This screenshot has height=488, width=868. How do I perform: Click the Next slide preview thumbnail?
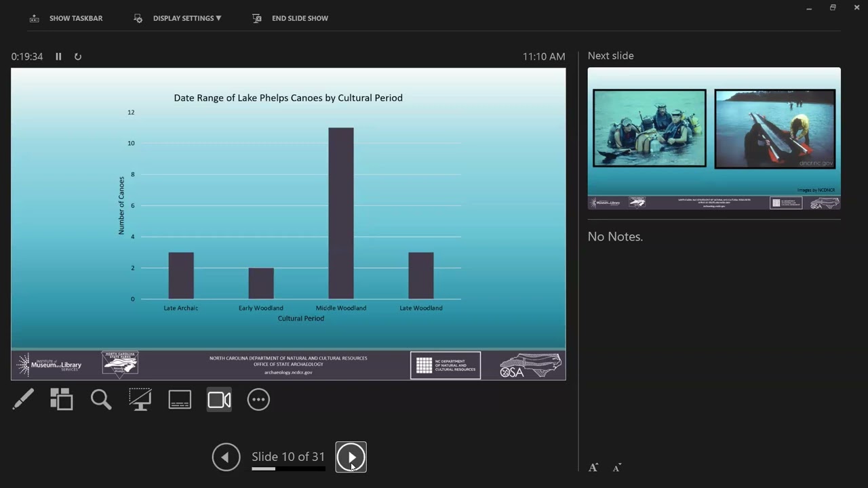(x=714, y=138)
